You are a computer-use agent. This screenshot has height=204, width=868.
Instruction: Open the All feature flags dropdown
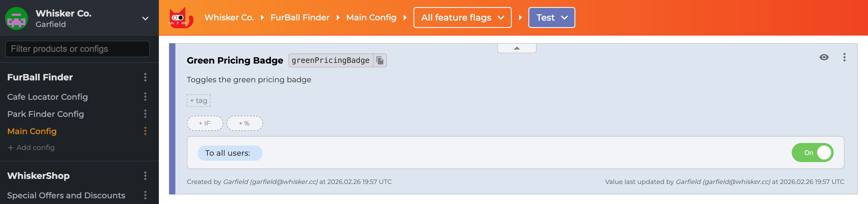point(462,17)
